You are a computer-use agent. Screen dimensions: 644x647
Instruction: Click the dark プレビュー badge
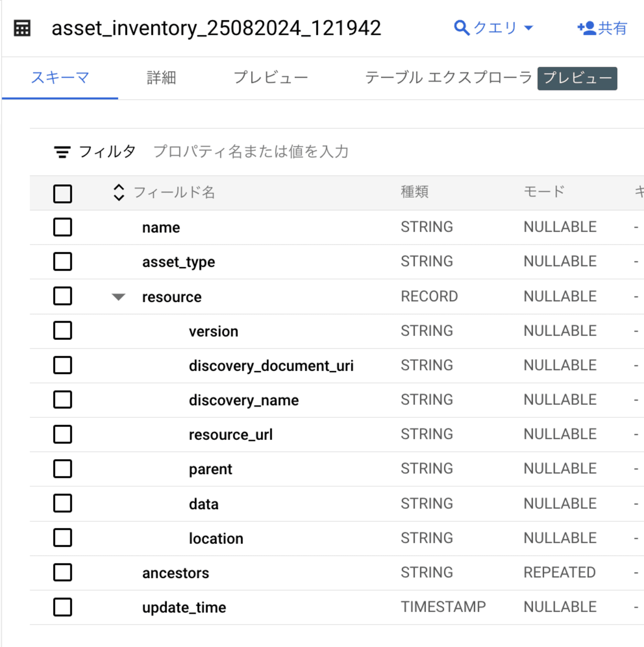[577, 78]
